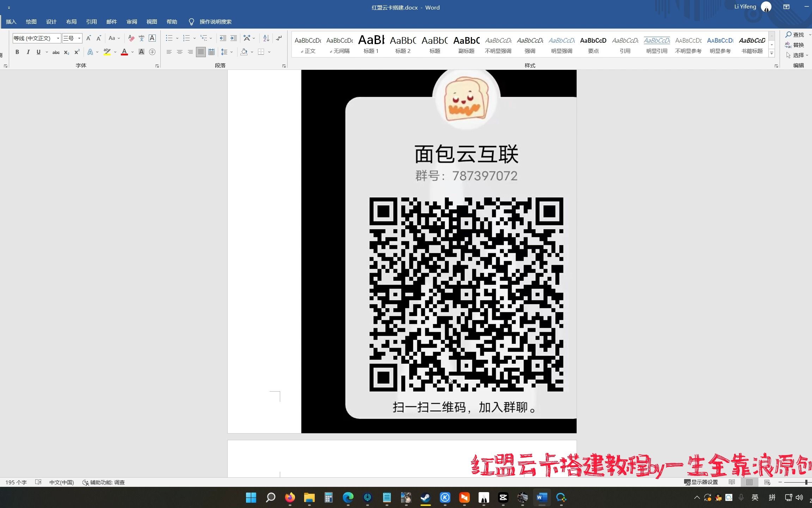
Task: Expand font color dropdown arrow
Action: tap(133, 52)
